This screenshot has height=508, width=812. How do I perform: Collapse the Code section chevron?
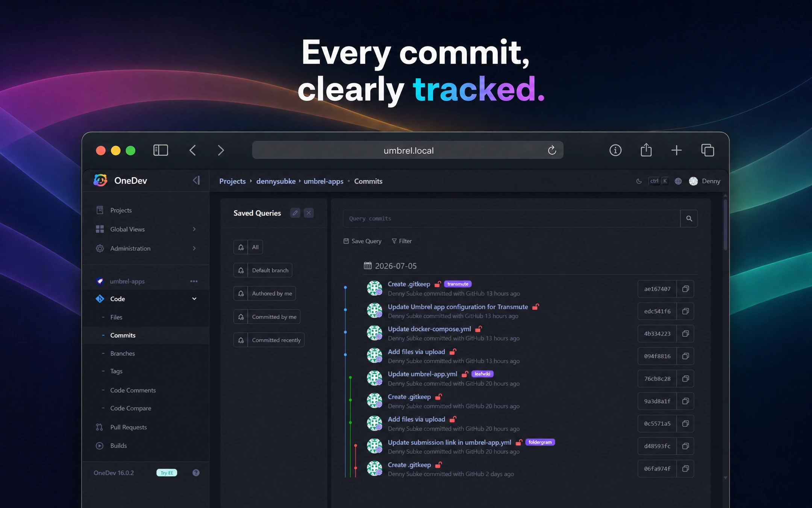click(194, 299)
